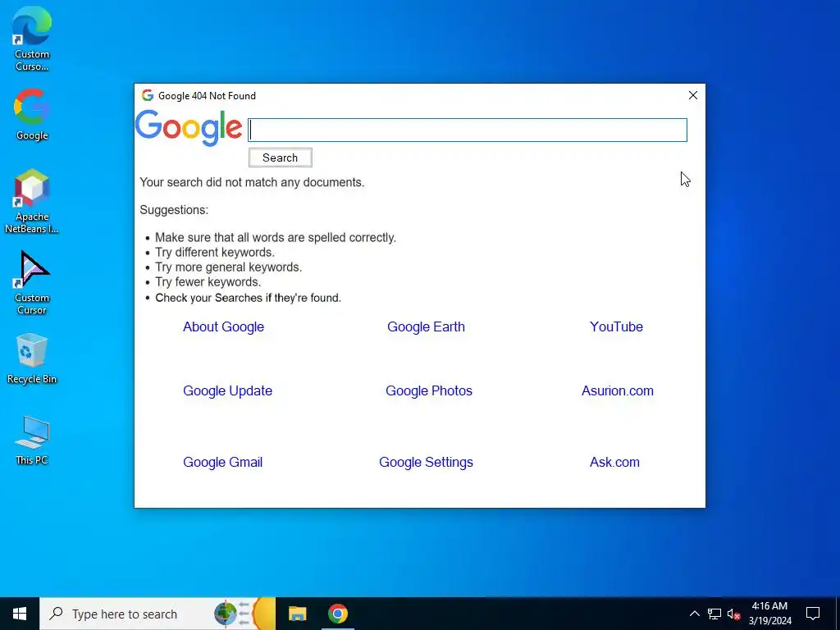
Task: Open the Custom Cursor Edge shortcut on desktop
Action: (32, 38)
